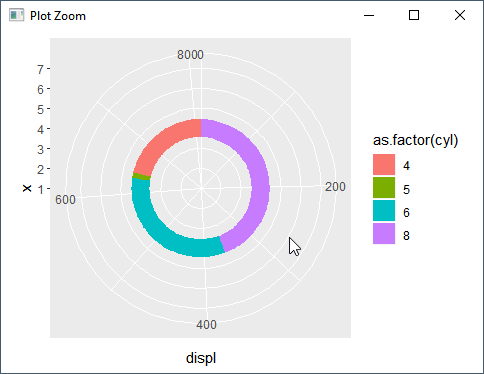Viewport: 484px width, 374px height.
Task: Click the thin green donut segment
Action: [x=141, y=176]
